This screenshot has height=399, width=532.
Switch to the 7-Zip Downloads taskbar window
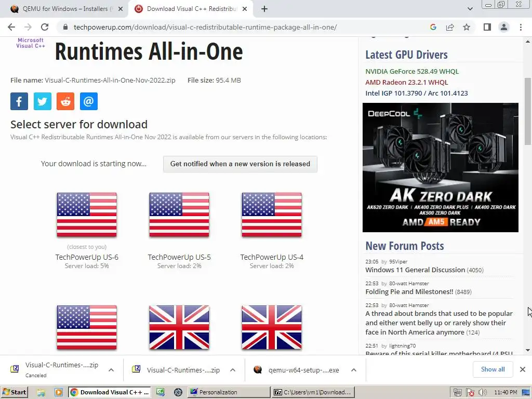pos(313,392)
